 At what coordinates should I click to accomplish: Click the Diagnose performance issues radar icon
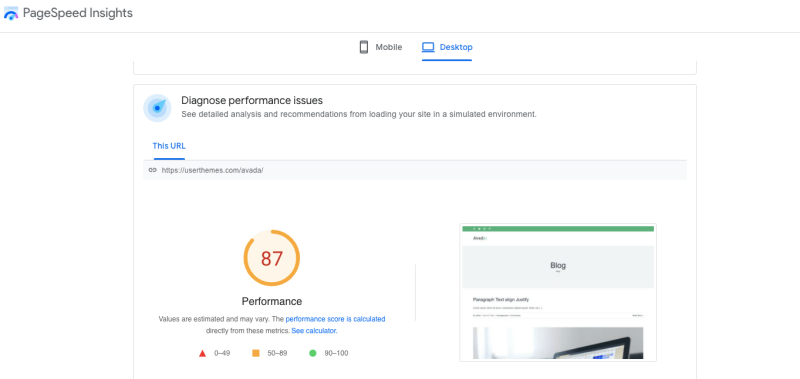tap(157, 108)
